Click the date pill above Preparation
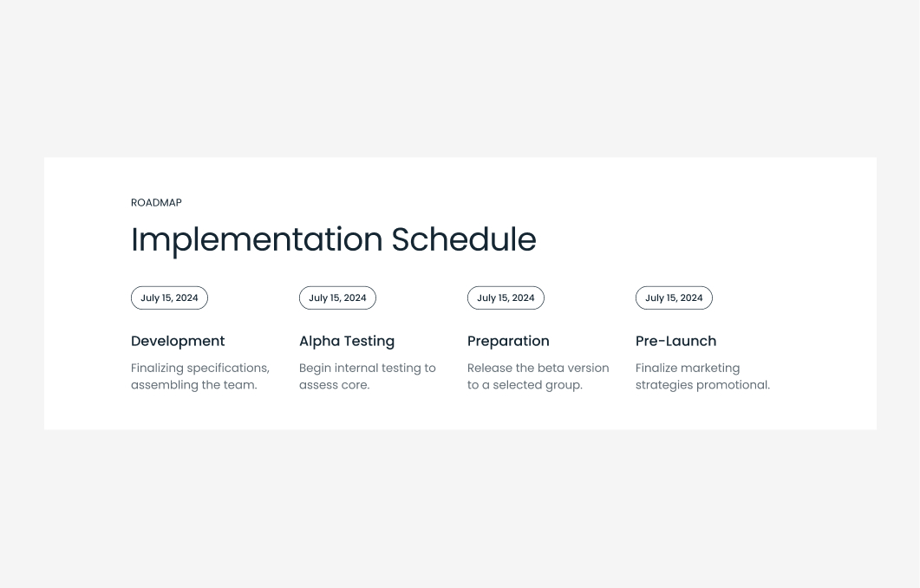920x588 pixels. [506, 297]
